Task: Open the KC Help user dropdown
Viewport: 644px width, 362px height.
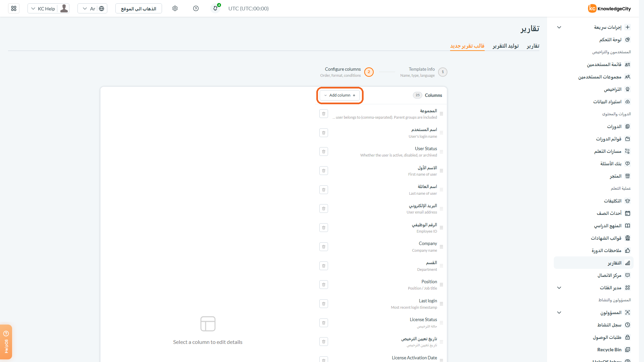Action: click(x=49, y=8)
